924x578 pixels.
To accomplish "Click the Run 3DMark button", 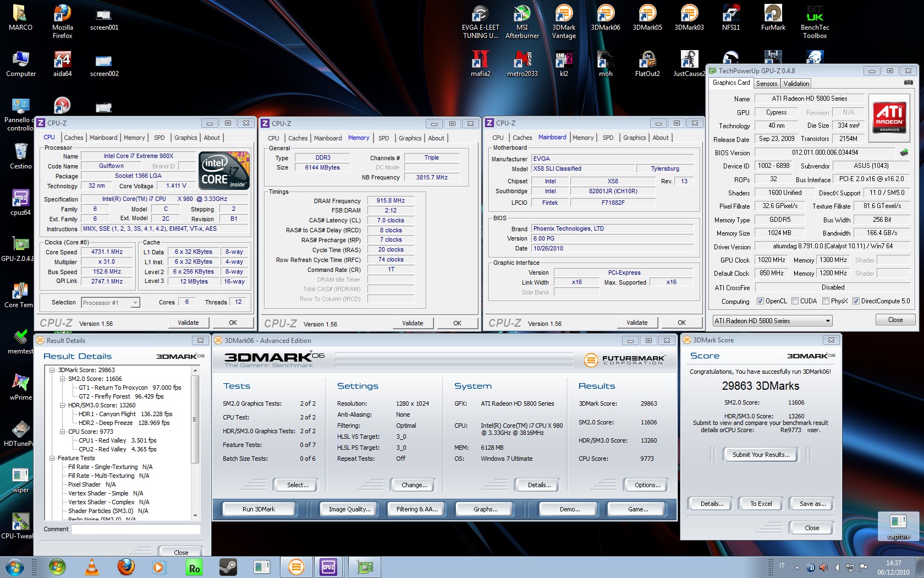I will coord(258,509).
